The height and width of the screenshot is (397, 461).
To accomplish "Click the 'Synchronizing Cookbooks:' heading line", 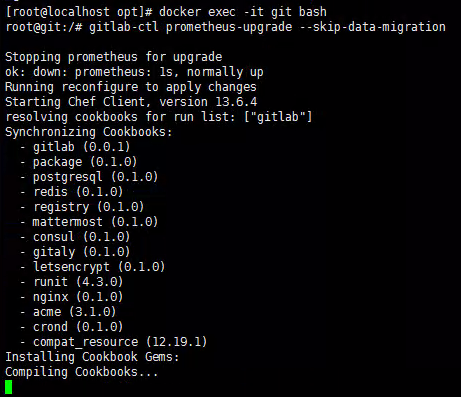I will click(89, 132).
